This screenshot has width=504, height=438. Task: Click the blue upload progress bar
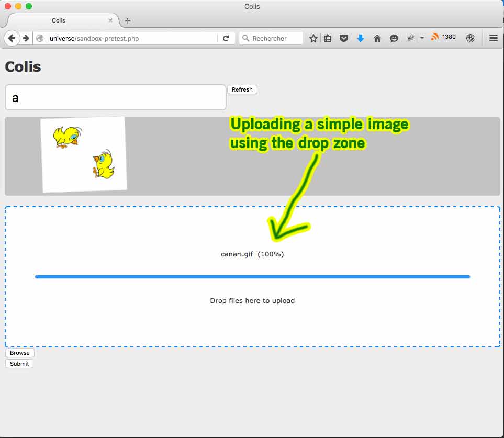click(x=252, y=277)
